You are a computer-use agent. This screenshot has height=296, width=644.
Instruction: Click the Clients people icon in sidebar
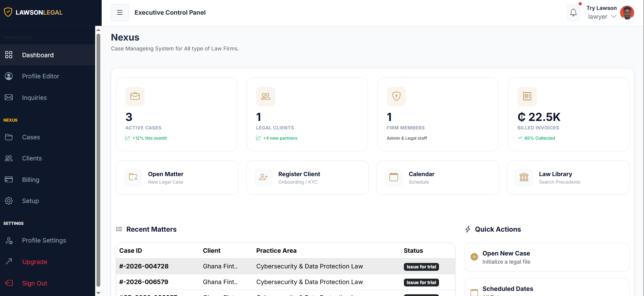click(x=9, y=158)
